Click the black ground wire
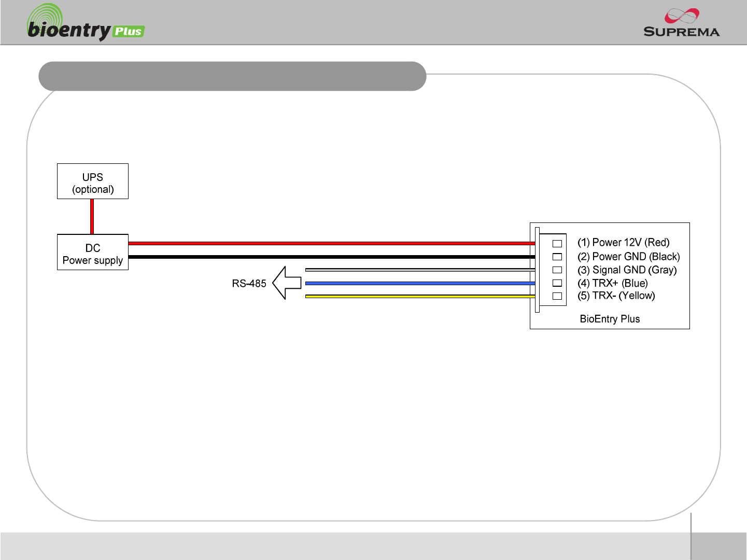747x560 pixels. pos(332,257)
